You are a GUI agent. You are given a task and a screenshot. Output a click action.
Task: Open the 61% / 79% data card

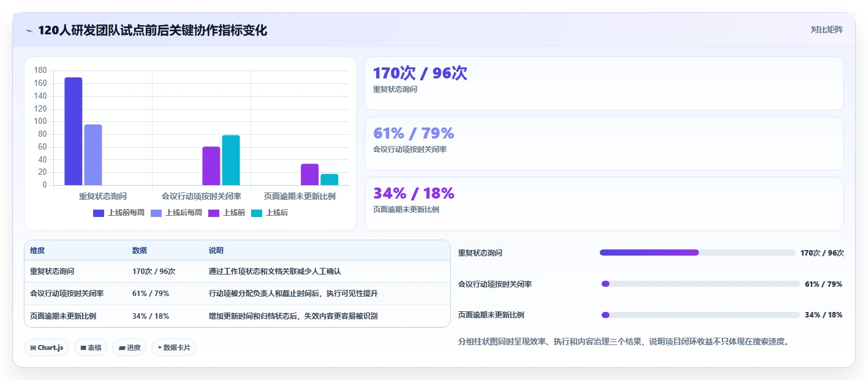pyautogui.click(x=604, y=143)
